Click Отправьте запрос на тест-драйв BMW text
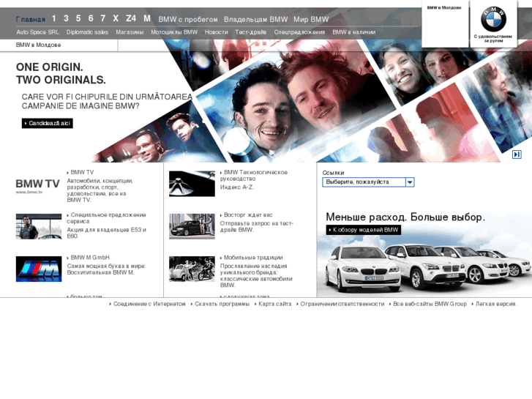 pos(257,226)
